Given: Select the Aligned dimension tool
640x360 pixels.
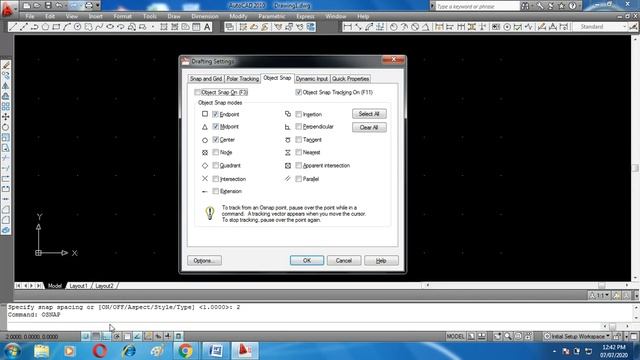Looking at the screenshot, I should point(358,27).
